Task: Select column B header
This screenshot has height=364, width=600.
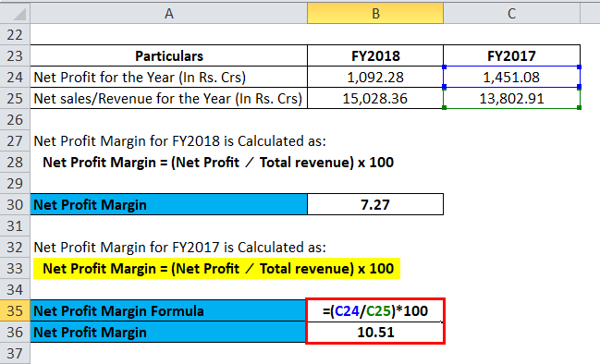Action: [x=375, y=13]
